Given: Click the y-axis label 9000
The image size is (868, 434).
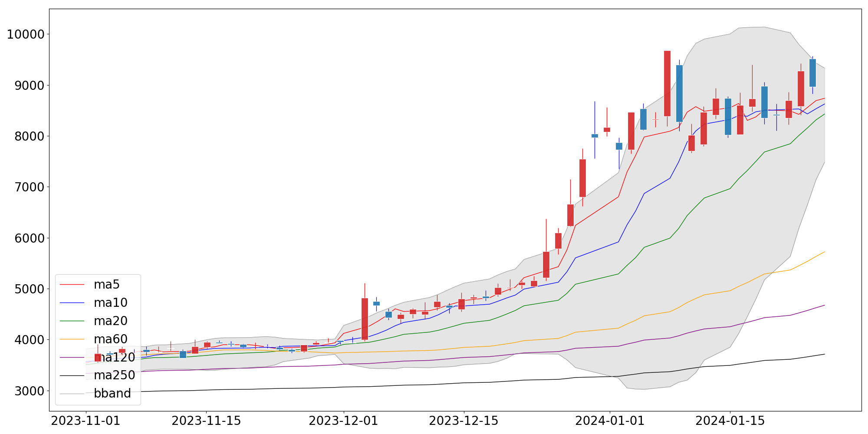Looking at the screenshot, I should coord(30,85).
